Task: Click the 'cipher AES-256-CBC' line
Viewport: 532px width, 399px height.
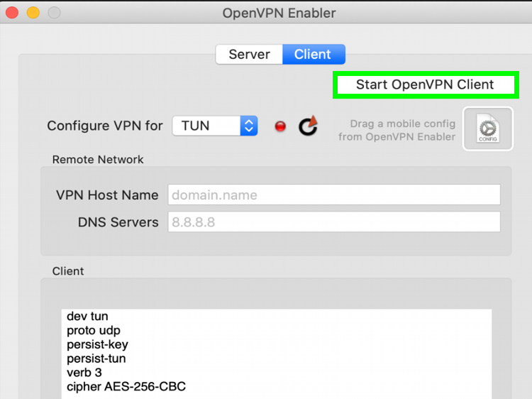Action: [126, 386]
